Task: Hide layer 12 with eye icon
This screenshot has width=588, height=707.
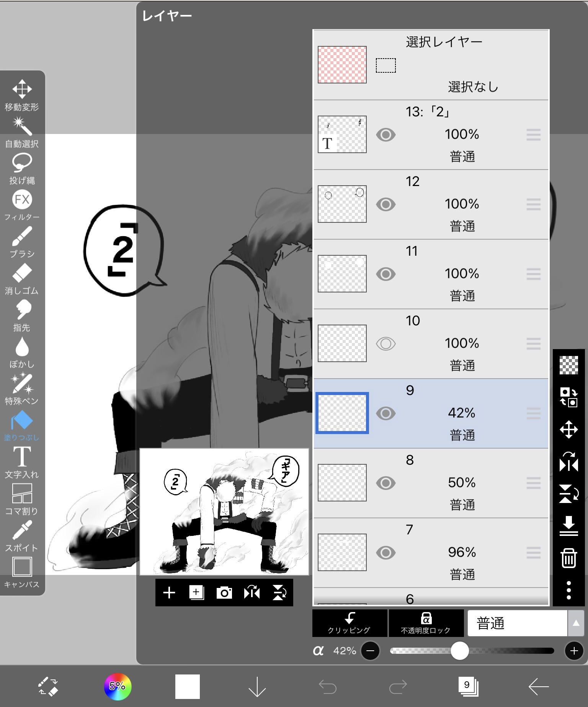Action: point(386,204)
